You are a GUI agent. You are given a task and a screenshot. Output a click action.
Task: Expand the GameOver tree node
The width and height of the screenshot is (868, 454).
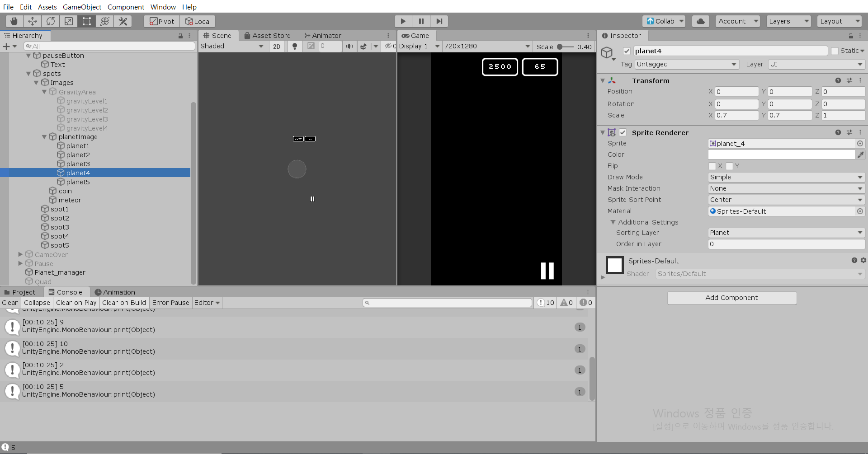[x=20, y=254]
